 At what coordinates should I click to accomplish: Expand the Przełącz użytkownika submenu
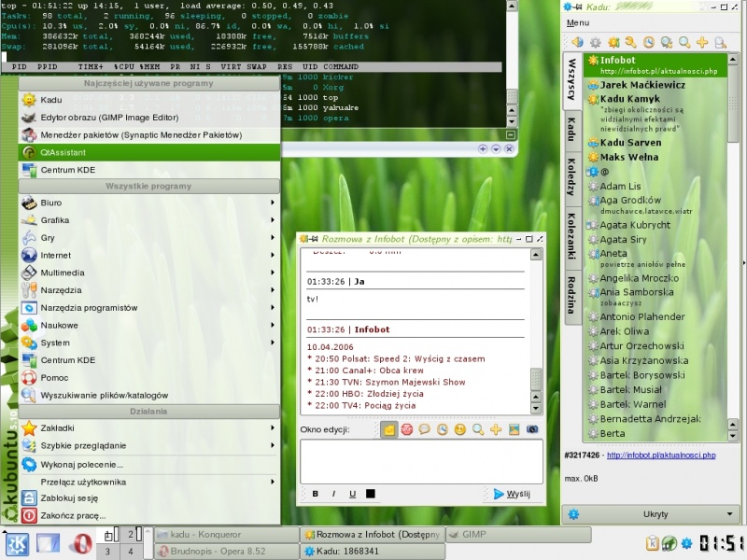pyautogui.click(x=148, y=482)
